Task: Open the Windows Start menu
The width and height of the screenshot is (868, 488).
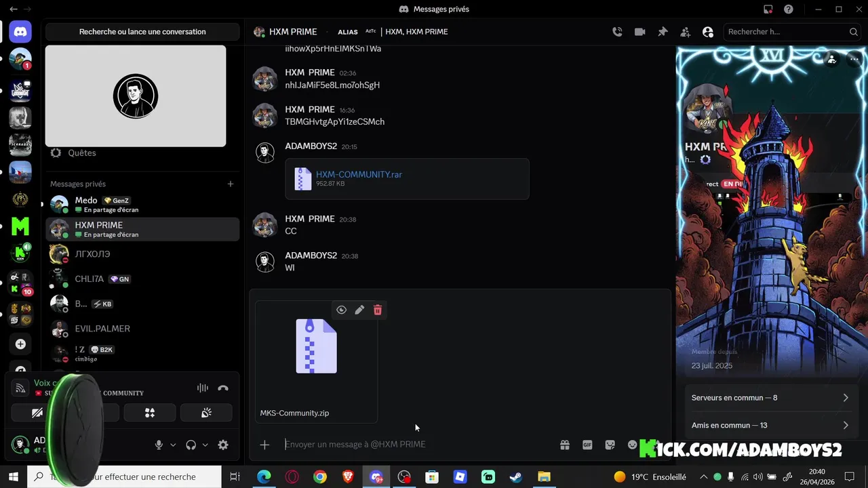Action: pyautogui.click(x=13, y=477)
